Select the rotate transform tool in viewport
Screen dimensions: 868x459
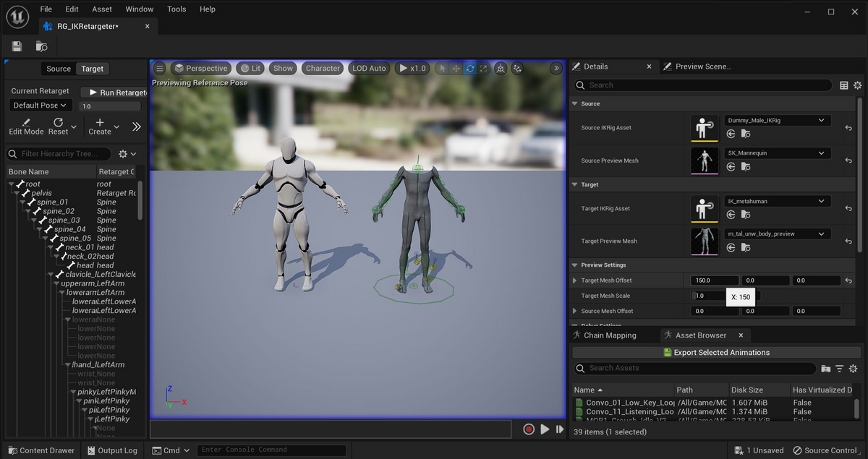[x=470, y=69]
